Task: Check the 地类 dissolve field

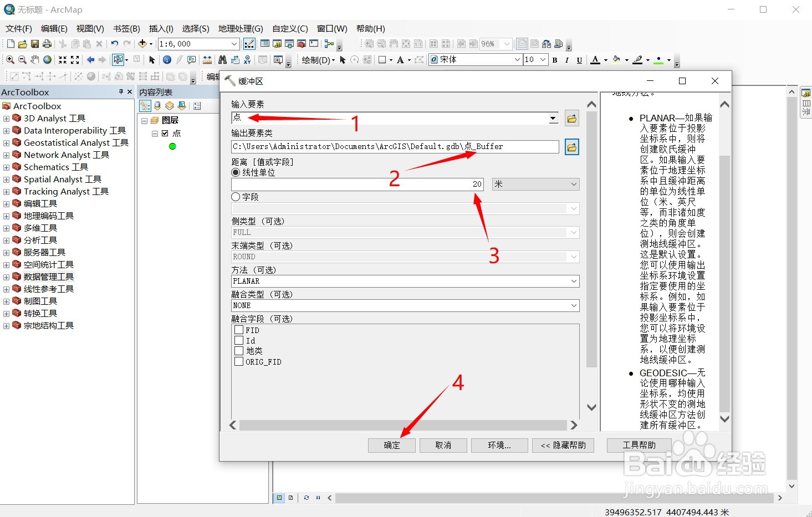Action: 239,351
